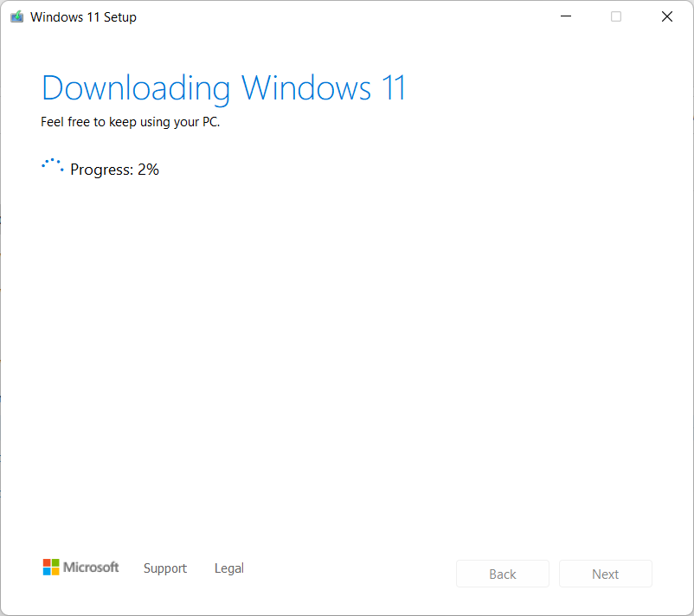Click the text Feel free to keep using your PC
Screen dimensions: 694x616
tap(130, 122)
